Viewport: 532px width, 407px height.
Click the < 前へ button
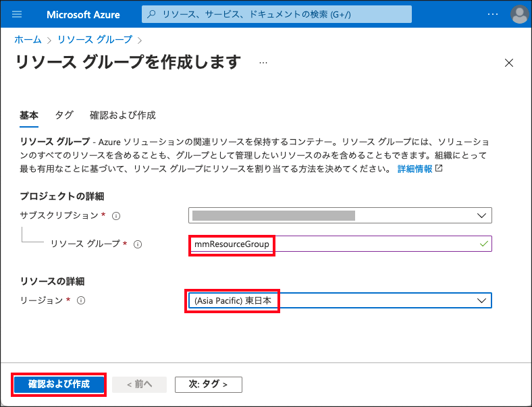140,384
